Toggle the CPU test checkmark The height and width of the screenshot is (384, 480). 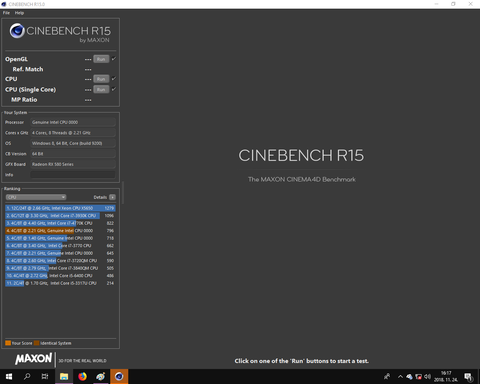[114, 79]
